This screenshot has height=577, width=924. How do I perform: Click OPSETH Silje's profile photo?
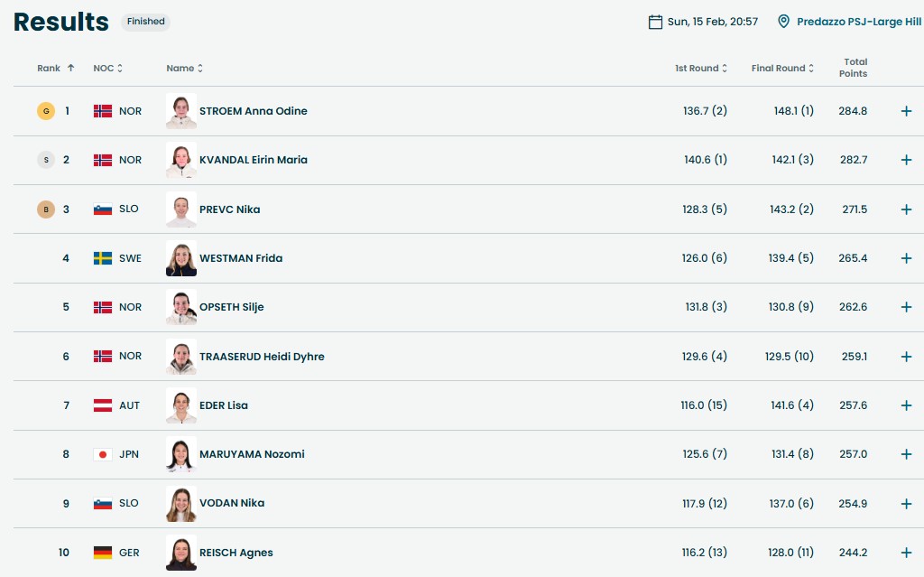(x=181, y=307)
